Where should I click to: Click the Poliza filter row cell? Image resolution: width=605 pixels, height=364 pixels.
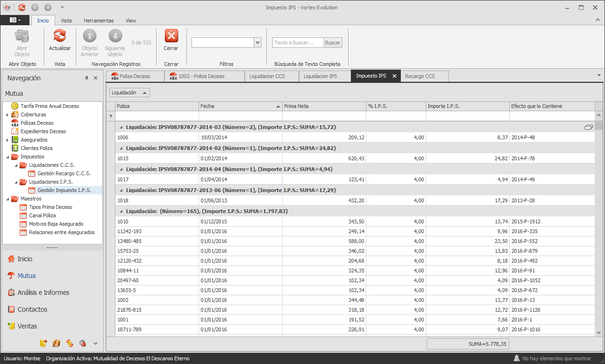pos(157,116)
